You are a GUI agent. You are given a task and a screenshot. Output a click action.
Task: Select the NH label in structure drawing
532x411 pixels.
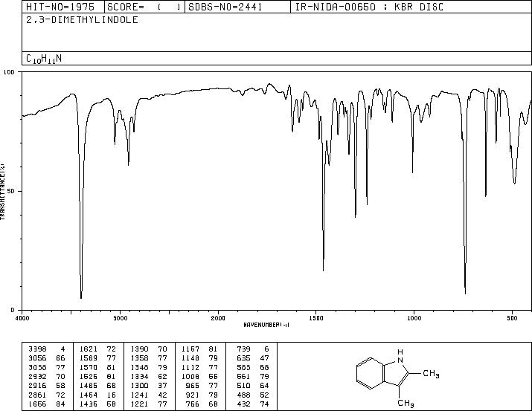click(x=400, y=357)
